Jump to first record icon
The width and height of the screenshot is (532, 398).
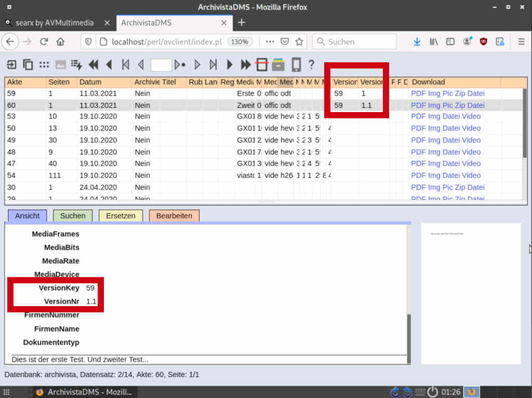(x=126, y=64)
